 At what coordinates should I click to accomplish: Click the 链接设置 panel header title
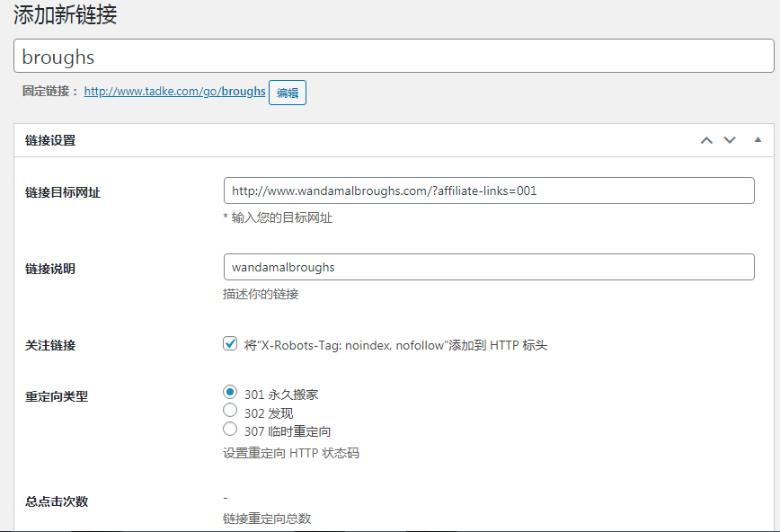50,140
